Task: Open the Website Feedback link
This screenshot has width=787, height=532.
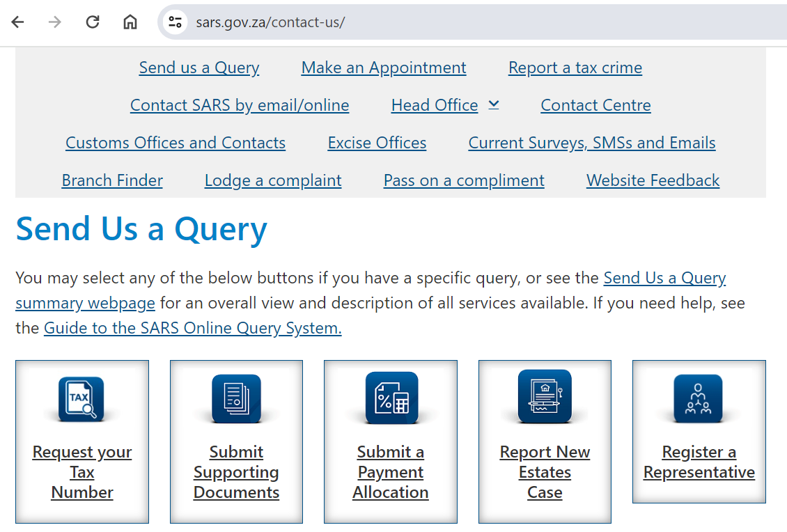Action: [653, 180]
